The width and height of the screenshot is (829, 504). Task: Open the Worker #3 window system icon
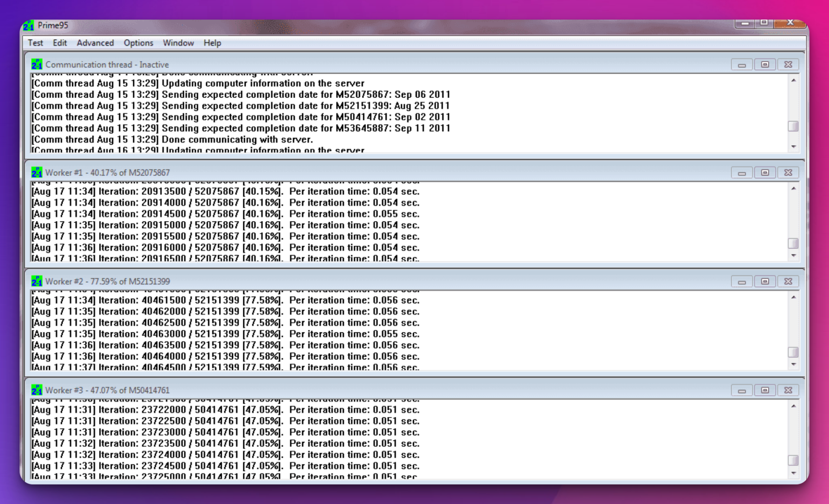coord(36,390)
